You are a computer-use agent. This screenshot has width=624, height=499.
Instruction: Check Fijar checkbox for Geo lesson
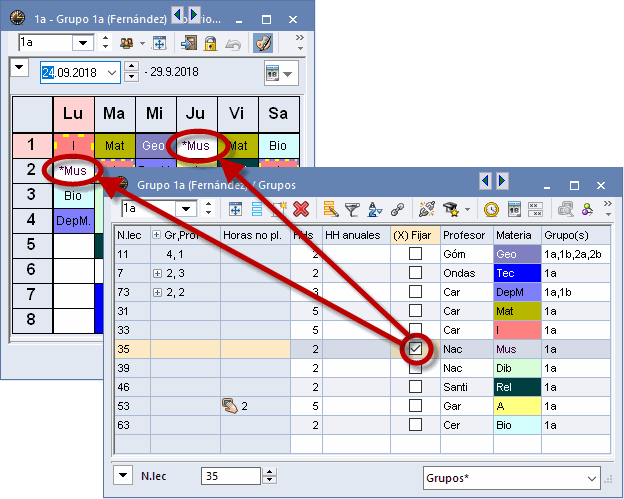pos(415,254)
